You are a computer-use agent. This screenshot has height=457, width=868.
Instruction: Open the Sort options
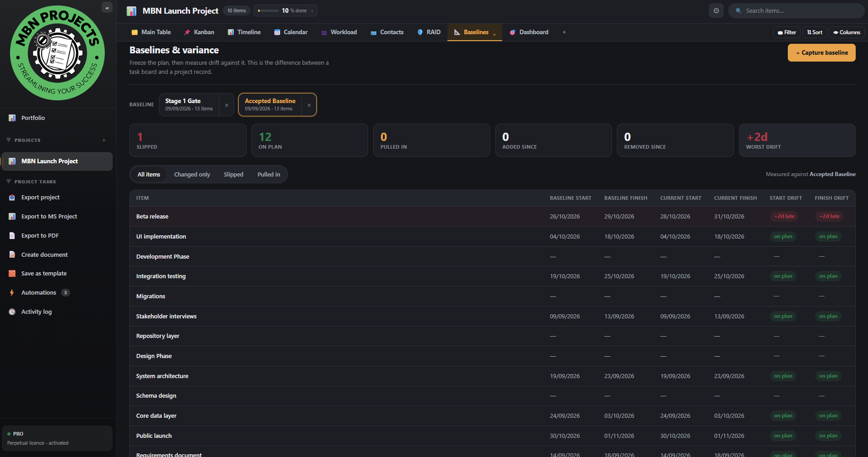(x=815, y=32)
